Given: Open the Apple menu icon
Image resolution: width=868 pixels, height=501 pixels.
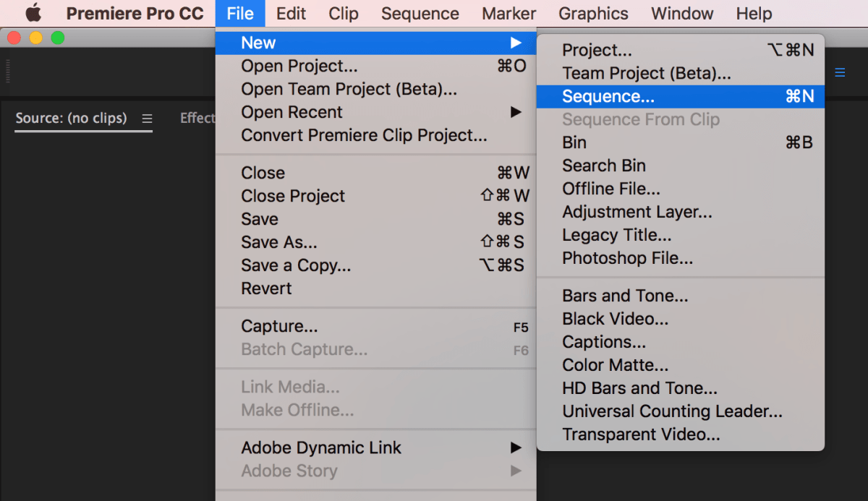Looking at the screenshot, I should pyautogui.click(x=33, y=14).
